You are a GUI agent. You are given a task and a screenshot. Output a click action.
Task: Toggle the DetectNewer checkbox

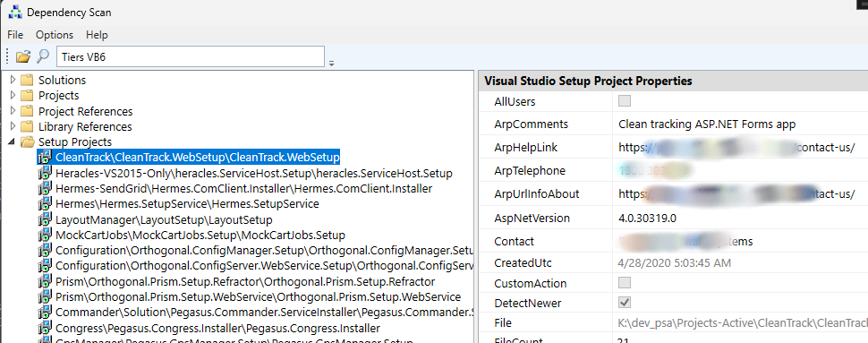coord(625,303)
